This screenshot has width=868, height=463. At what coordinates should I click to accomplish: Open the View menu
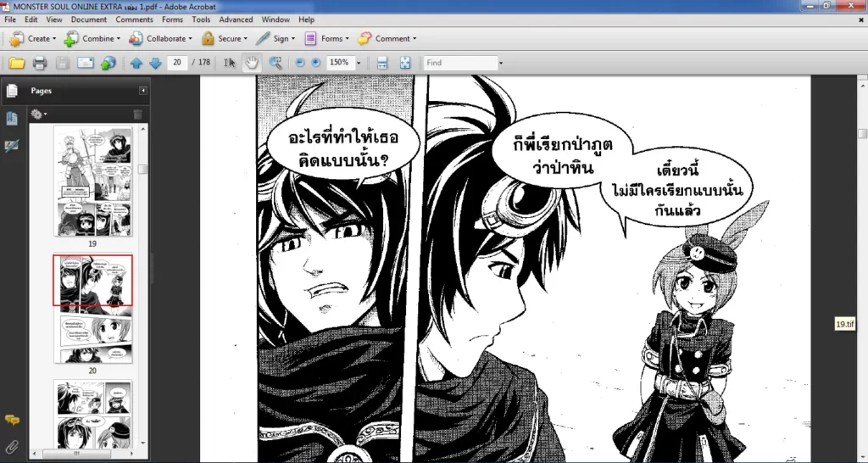[x=54, y=20]
